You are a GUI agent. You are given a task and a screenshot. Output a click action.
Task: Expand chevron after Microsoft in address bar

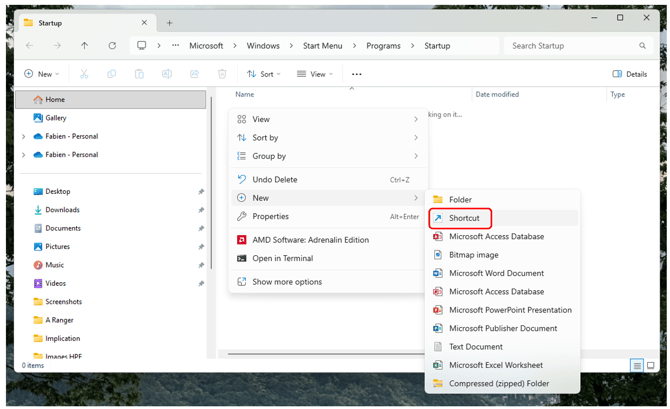(x=235, y=45)
